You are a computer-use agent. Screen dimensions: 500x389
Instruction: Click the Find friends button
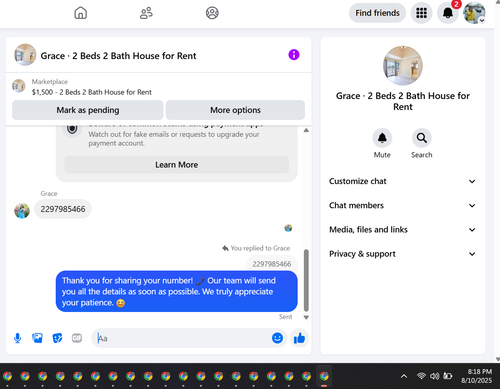tap(377, 13)
